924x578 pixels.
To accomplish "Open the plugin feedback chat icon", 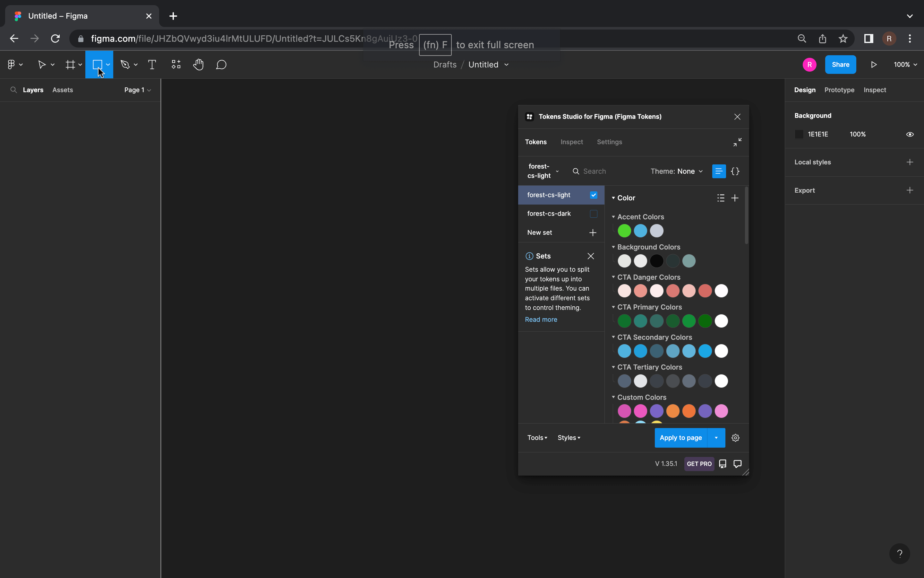I will click(738, 464).
